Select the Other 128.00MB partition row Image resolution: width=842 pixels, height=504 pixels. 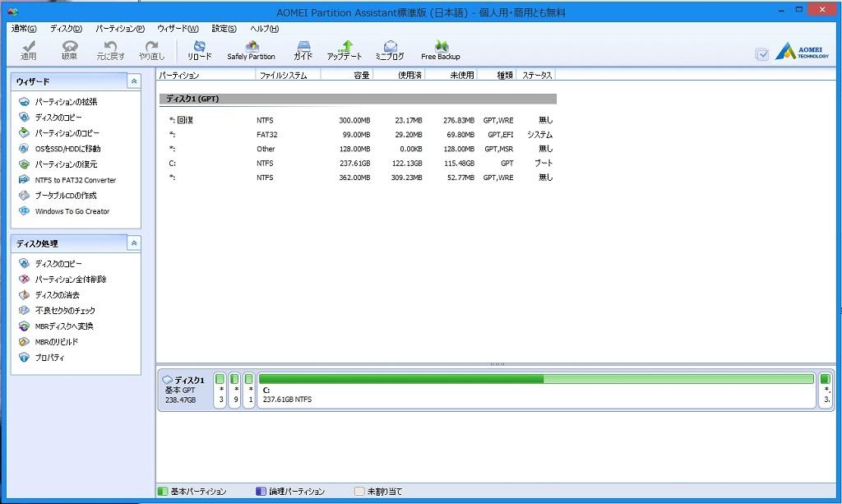tap(358, 149)
